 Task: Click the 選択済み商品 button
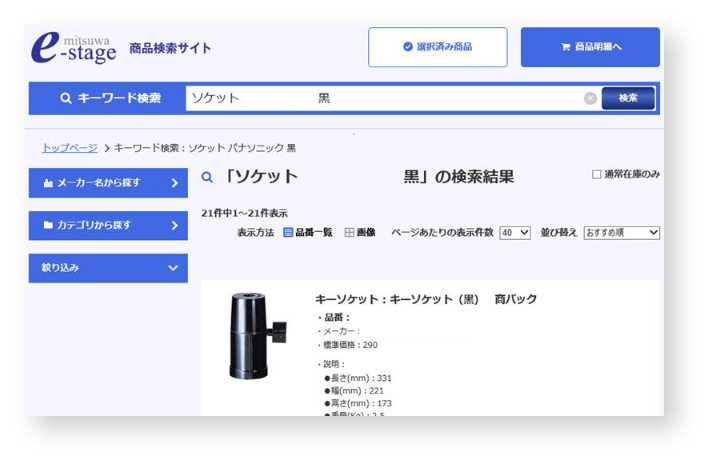pyautogui.click(x=437, y=47)
